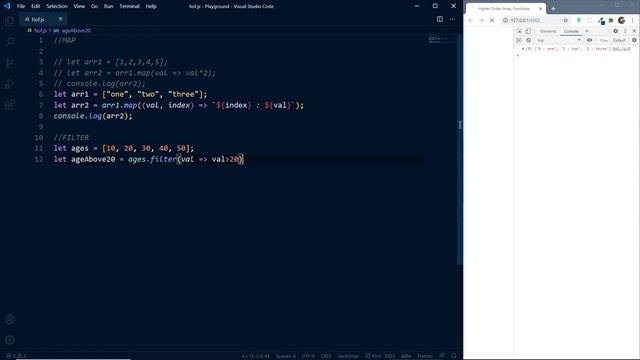The height and width of the screenshot is (360, 640).
Task: Go back in Chrome
Action: 471,20
